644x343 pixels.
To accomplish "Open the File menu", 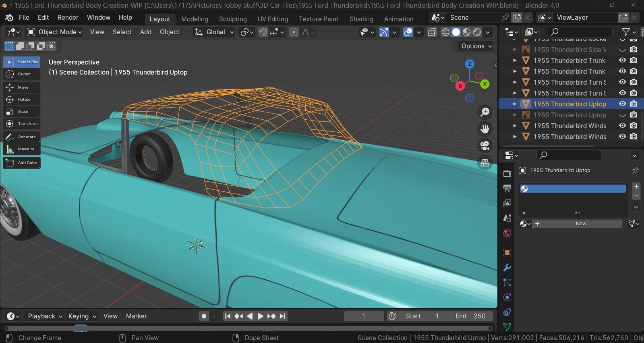I will coord(24,18).
